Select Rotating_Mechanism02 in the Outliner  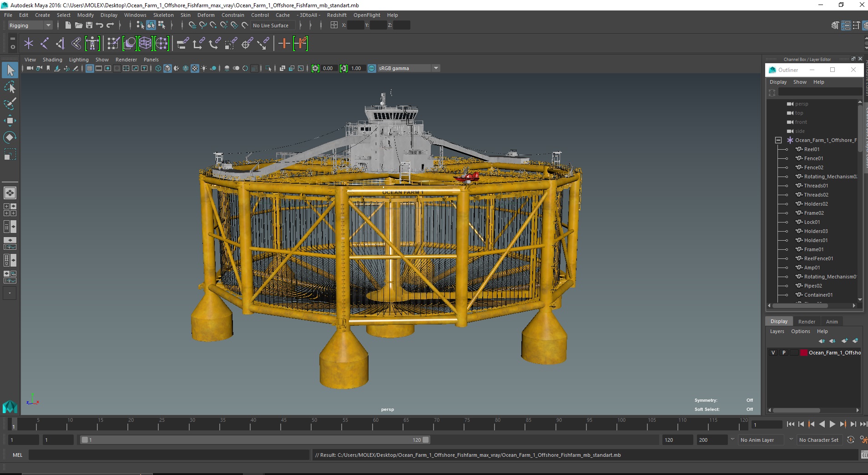[x=830, y=177]
